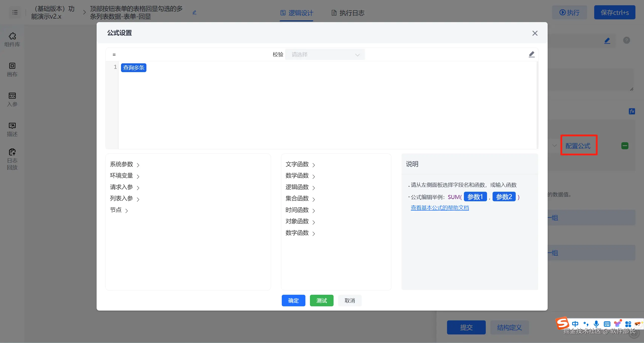Screen dimensions: 644x343
Task: Click the green 测试 button
Action: point(321,301)
